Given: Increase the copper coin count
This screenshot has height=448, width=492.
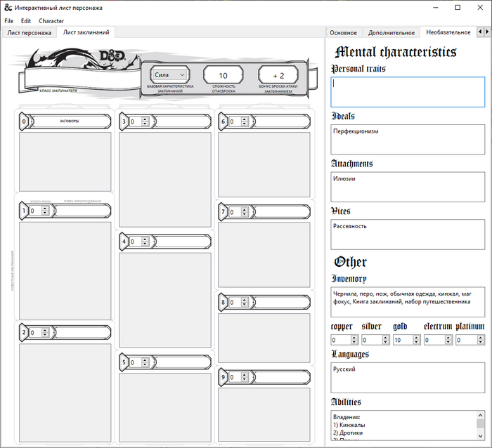Looking at the screenshot, I should tap(354, 337).
